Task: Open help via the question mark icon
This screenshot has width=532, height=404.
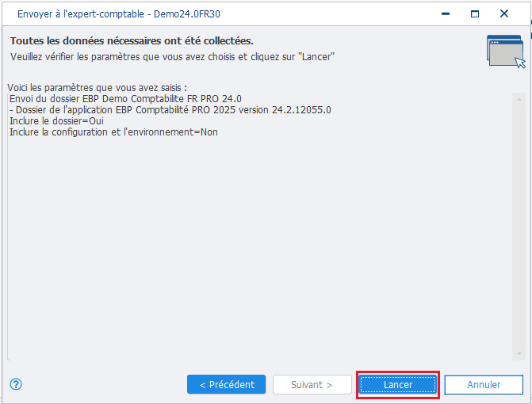Action: [x=16, y=384]
